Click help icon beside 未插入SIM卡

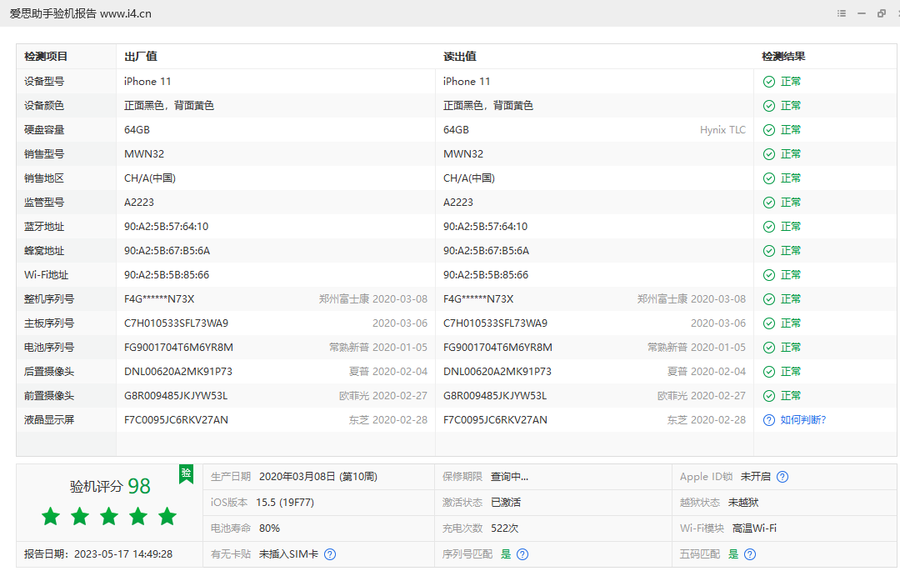(330, 554)
